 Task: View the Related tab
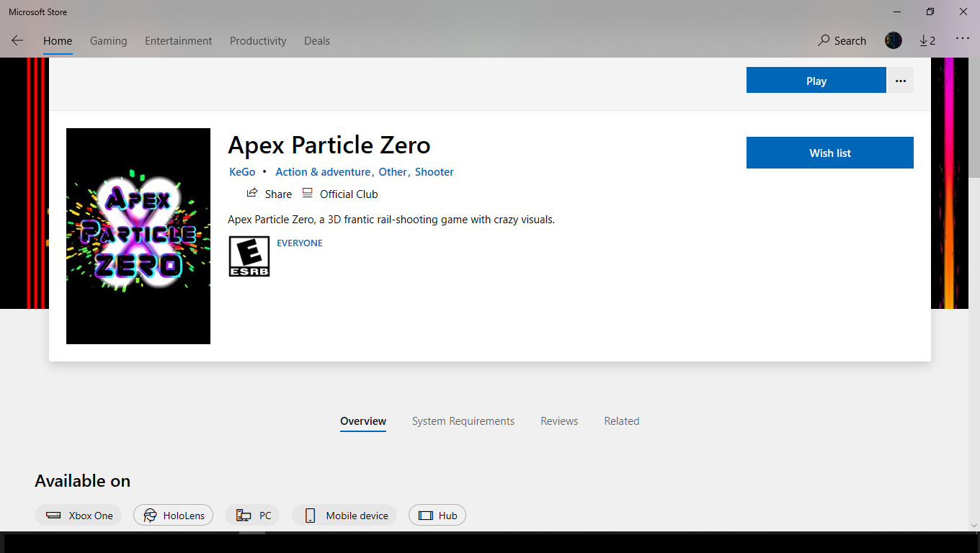[x=622, y=421]
